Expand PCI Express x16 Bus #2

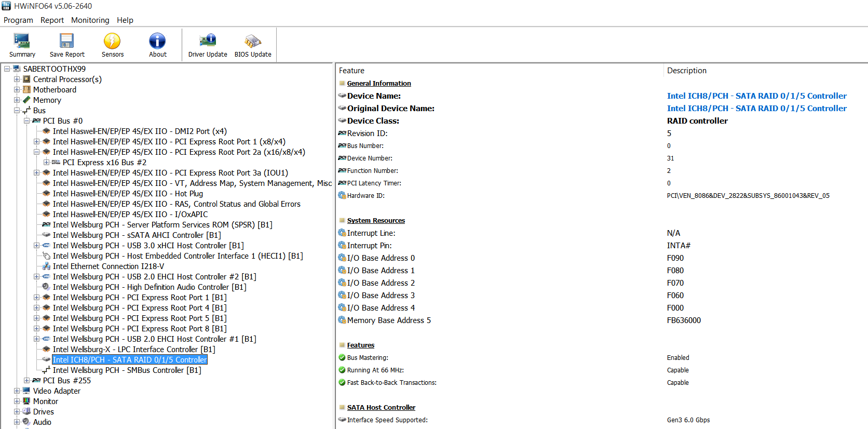(47, 162)
